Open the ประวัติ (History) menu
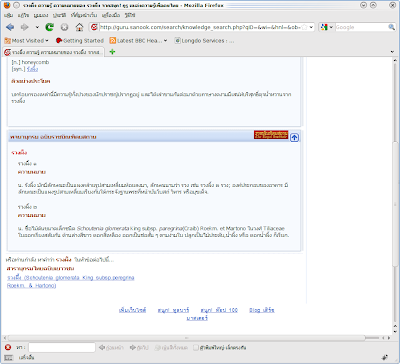 59,16
